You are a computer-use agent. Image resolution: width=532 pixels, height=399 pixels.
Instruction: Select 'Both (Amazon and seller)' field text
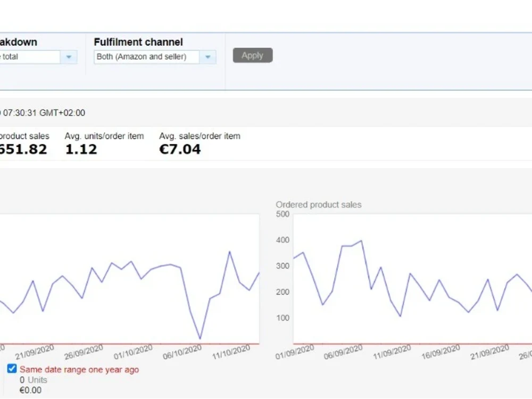click(x=142, y=57)
